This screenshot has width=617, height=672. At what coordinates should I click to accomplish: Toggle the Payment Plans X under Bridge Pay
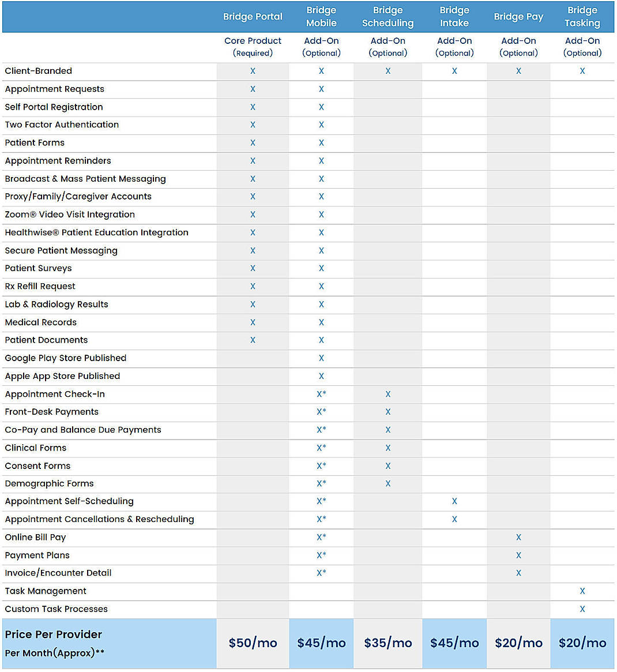(x=518, y=555)
